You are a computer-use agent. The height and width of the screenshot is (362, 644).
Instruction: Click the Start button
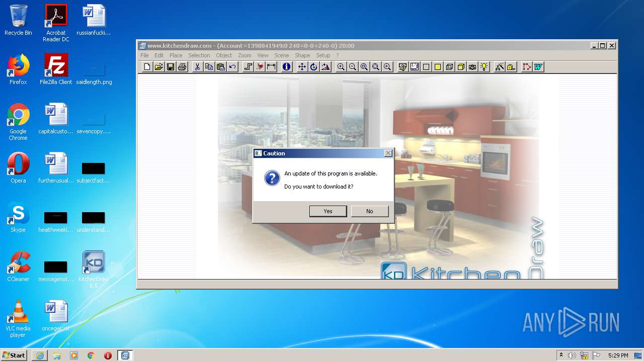tap(14, 355)
